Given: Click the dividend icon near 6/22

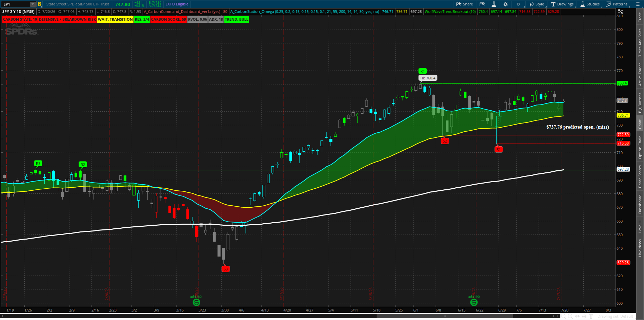Looking at the screenshot, I should pyautogui.click(x=474, y=302).
